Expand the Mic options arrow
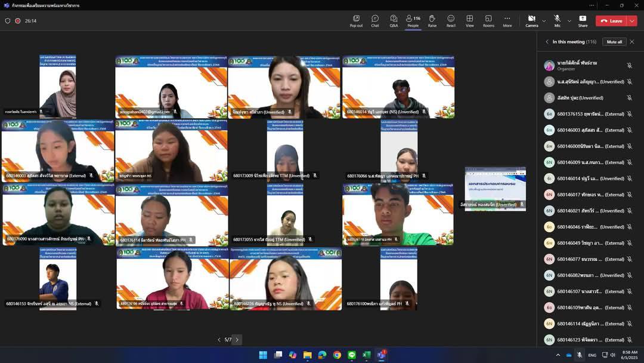The height and width of the screenshot is (363, 644). click(x=569, y=21)
